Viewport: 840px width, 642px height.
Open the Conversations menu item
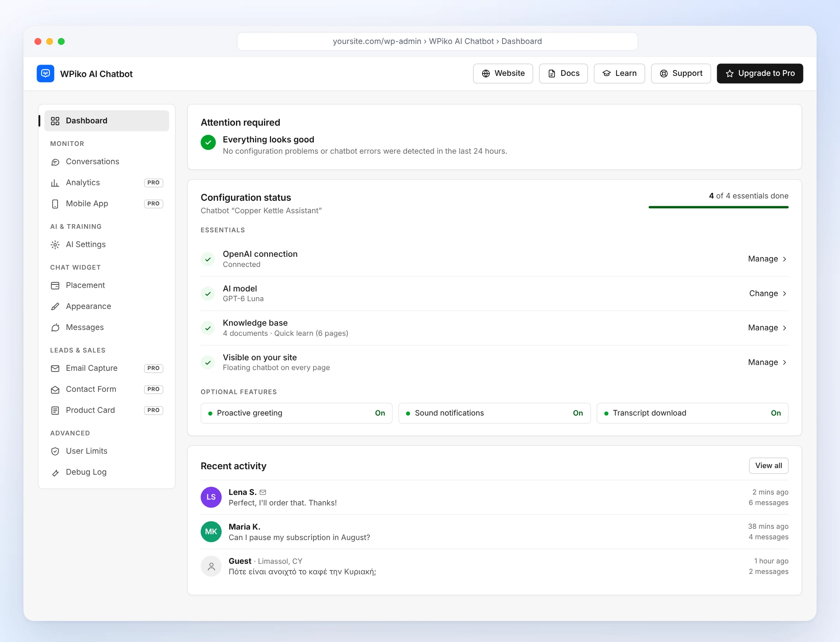[107, 162]
